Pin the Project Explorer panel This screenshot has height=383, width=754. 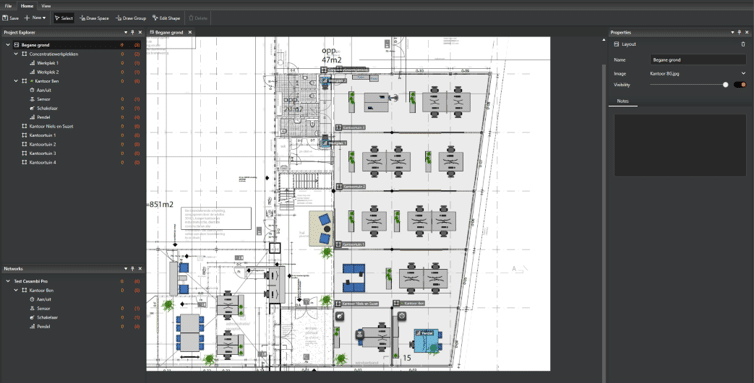[133, 32]
